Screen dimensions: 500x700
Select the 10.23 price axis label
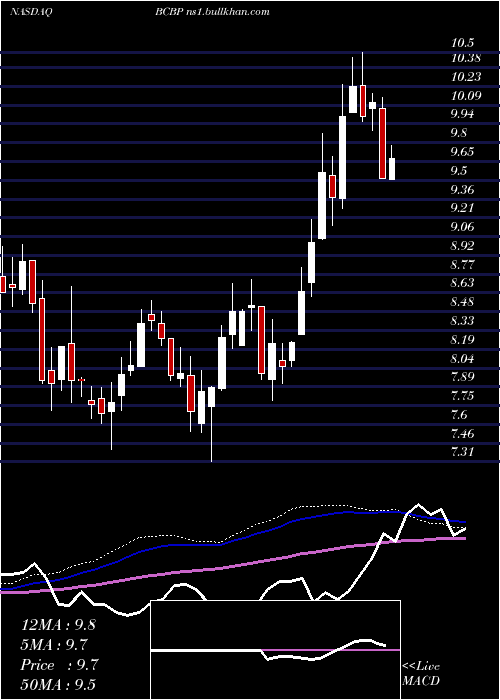466,77
